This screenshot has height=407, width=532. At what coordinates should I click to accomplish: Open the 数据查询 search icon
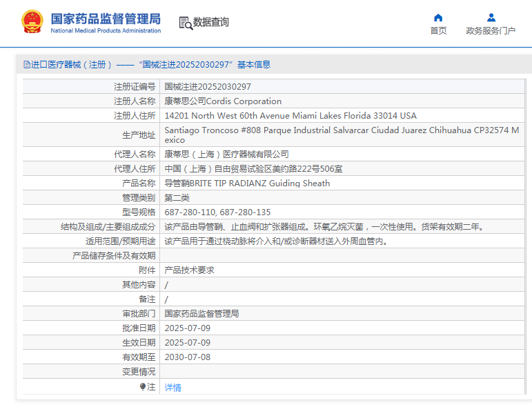pyautogui.click(x=186, y=23)
